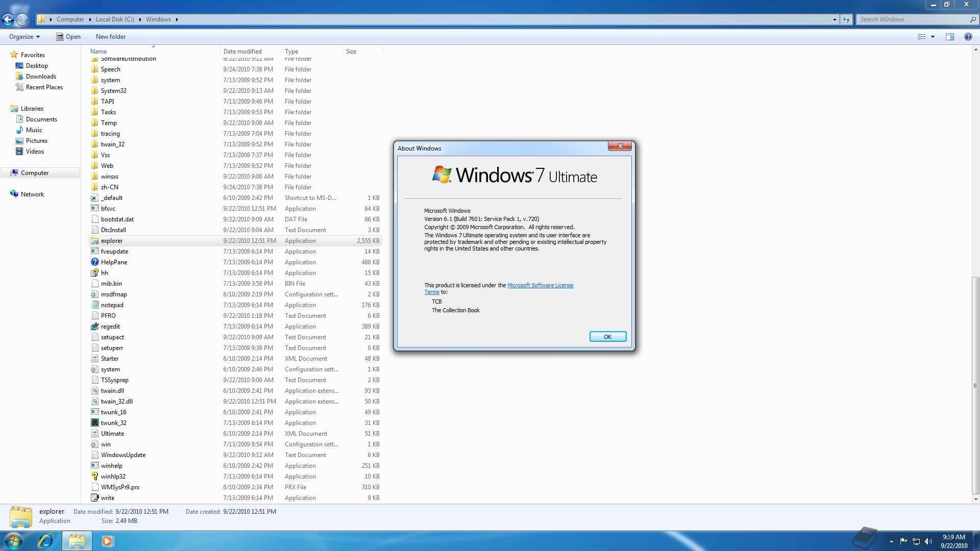Screen dimensions: 980x551
Task: Select the regedit application icon
Action: pyautogui.click(x=95, y=327)
